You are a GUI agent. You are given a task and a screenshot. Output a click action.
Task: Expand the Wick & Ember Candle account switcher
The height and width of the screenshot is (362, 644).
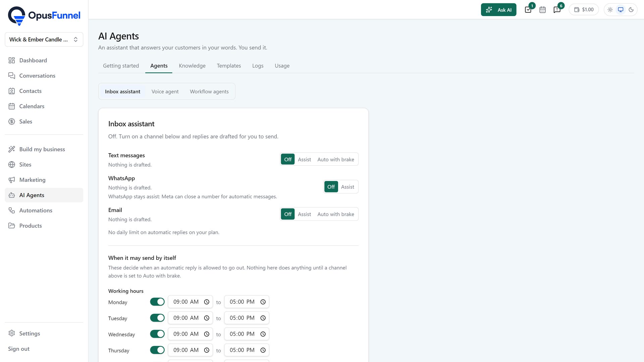(44, 40)
